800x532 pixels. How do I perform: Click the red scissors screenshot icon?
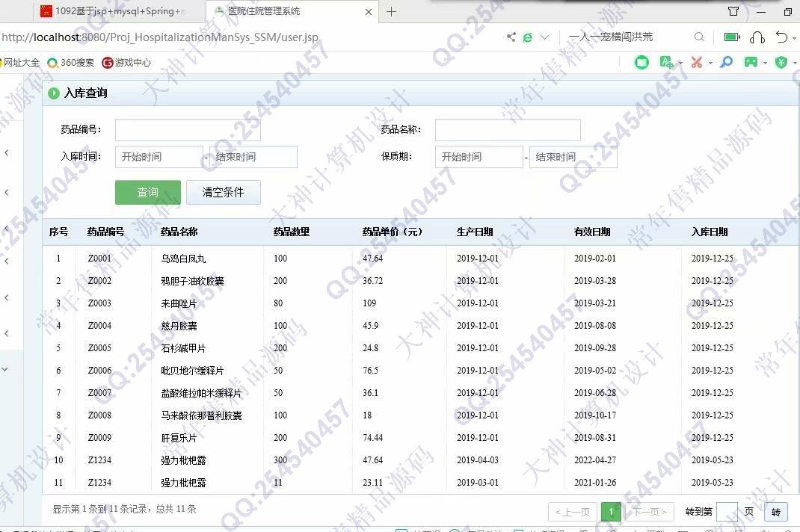click(696, 63)
